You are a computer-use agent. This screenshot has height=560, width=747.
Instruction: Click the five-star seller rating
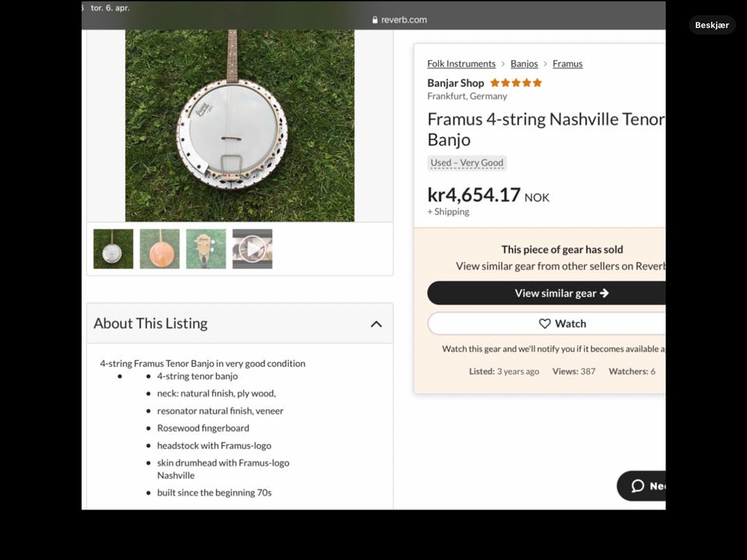click(516, 83)
